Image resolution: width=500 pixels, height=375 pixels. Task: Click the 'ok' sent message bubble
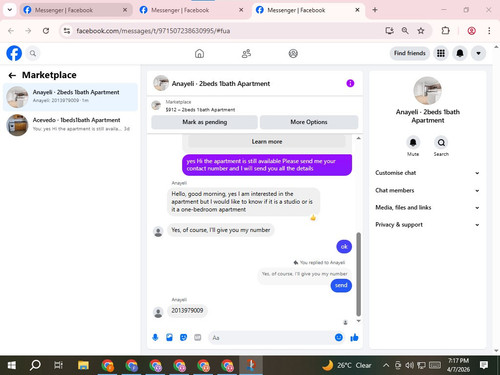click(344, 247)
